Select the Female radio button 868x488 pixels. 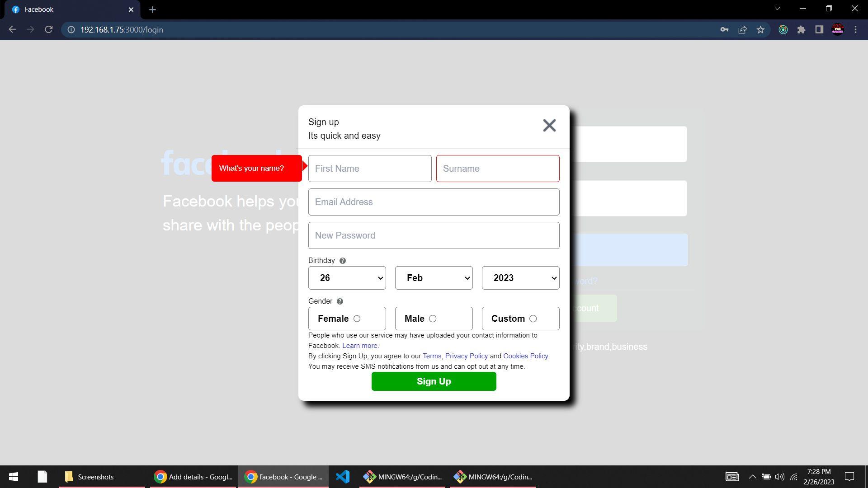[357, 318]
